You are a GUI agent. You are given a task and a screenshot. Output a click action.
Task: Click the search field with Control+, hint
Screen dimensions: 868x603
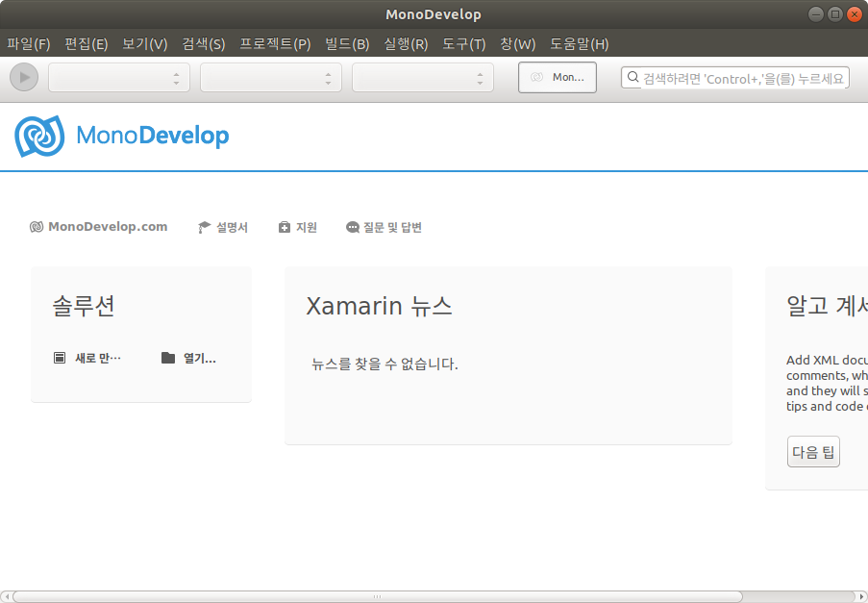(735, 78)
